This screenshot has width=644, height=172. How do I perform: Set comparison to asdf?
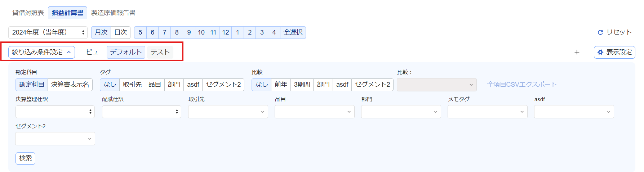342,85
